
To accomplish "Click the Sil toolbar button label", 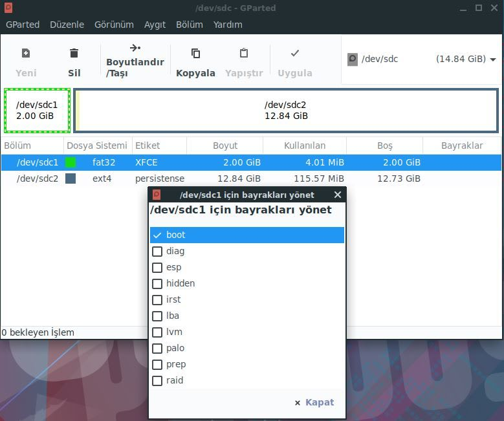I will point(74,73).
